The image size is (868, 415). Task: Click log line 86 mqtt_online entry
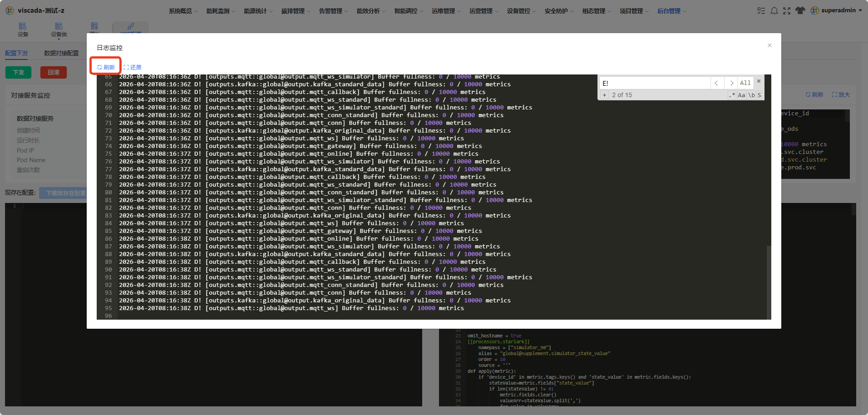[299, 239]
